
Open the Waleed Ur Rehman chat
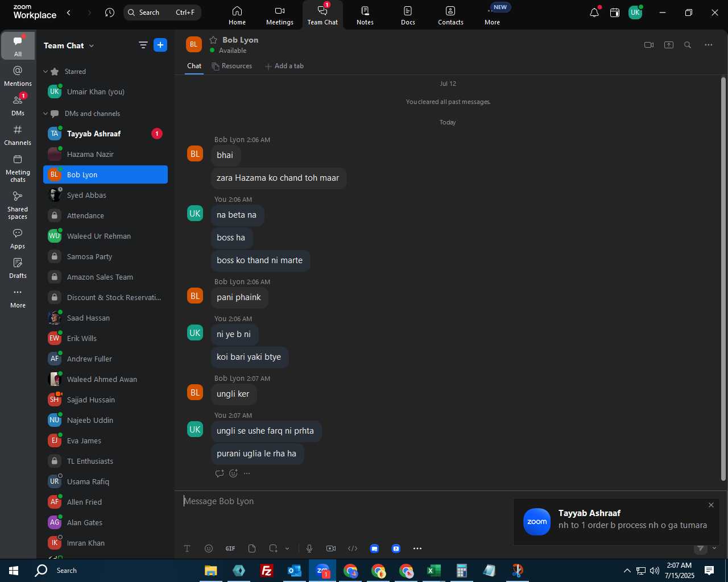tap(105, 236)
